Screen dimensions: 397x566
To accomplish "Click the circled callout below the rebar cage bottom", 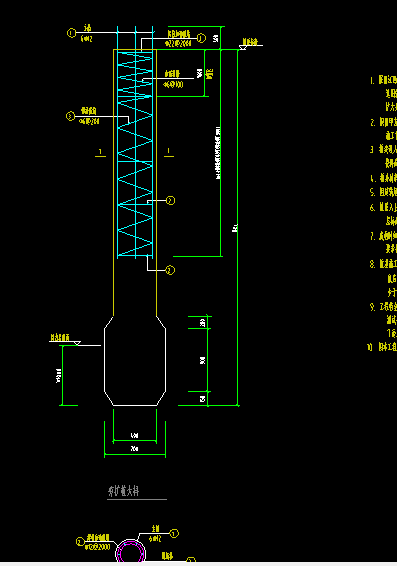I will [x=170, y=270].
